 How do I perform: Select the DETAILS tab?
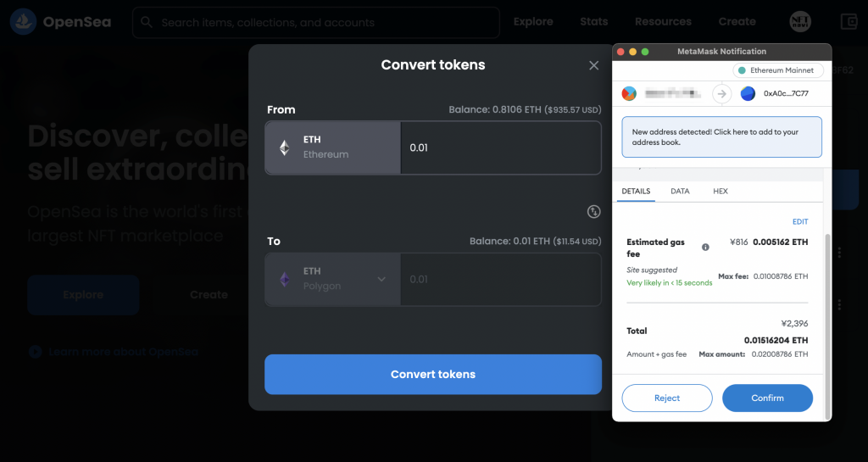coord(636,192)
